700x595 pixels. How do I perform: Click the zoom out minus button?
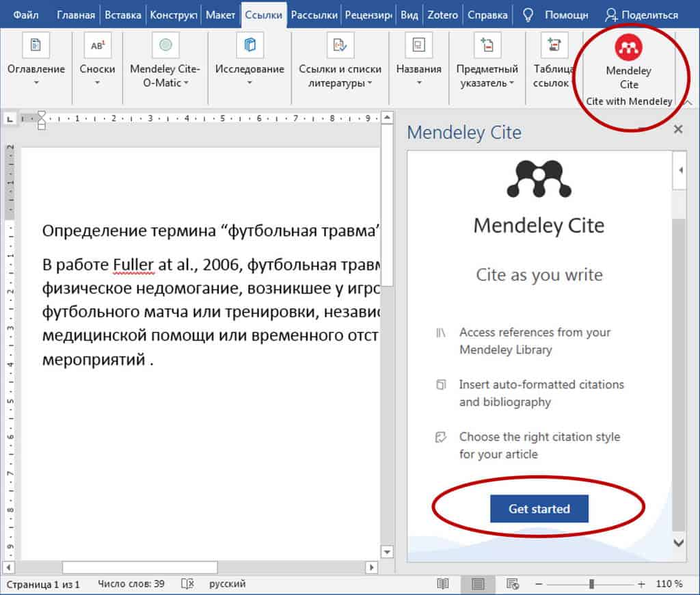tap(539, 584)
